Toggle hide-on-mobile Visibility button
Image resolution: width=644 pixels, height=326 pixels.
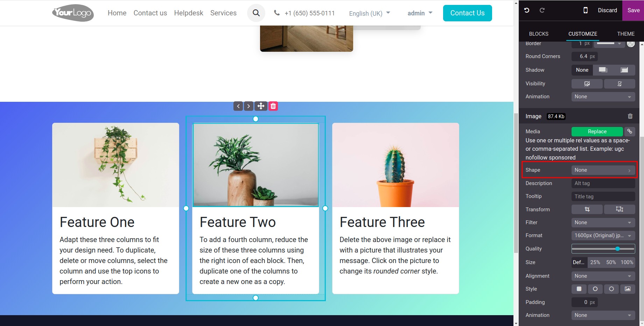619,84
